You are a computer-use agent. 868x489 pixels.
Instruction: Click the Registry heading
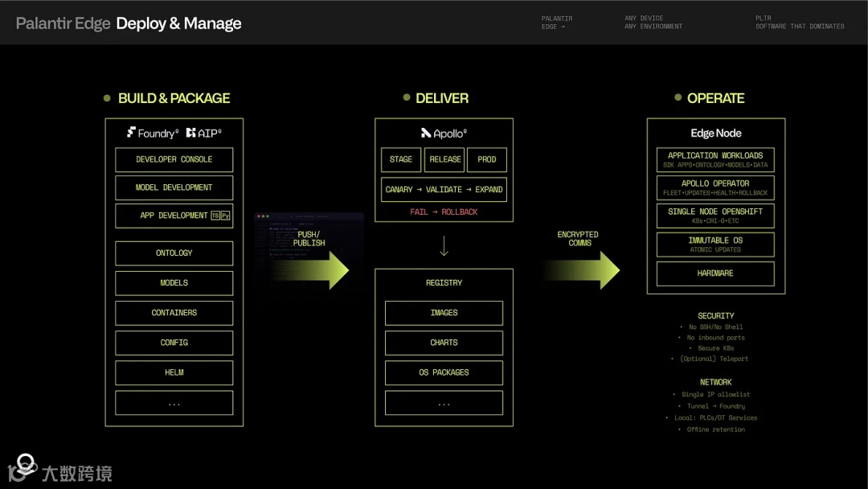444,283
